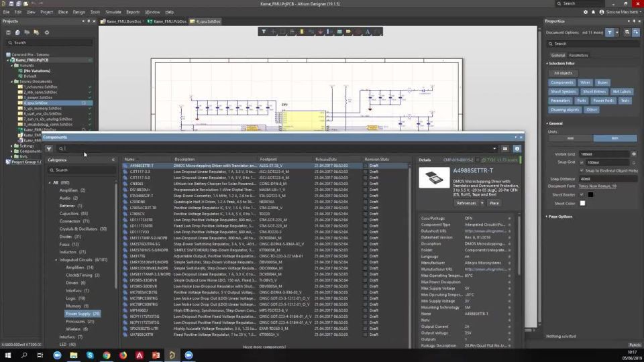
Task: Switch to Kame_FMU.PcbDoc tab
Action: [167, 21]
